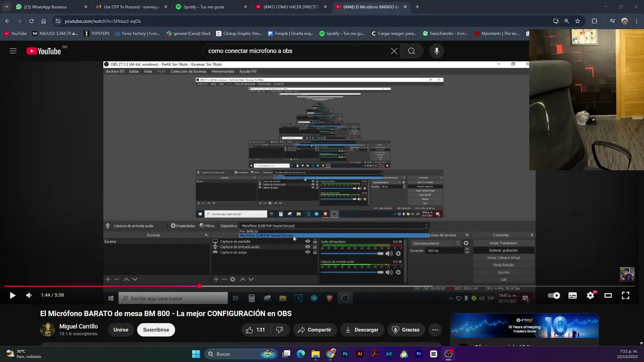Screen dimensions: 644x362
Task: Click the Unirse join button
Action: point(121,330)
